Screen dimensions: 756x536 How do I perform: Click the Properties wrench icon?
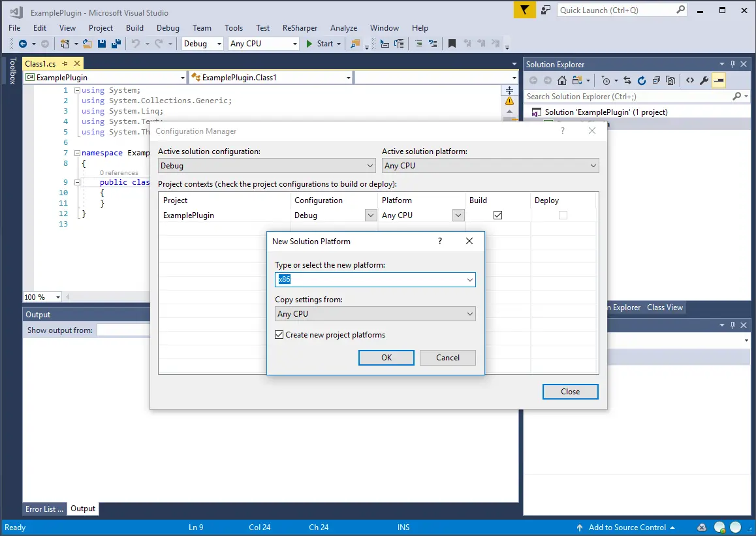coord(704,80)
